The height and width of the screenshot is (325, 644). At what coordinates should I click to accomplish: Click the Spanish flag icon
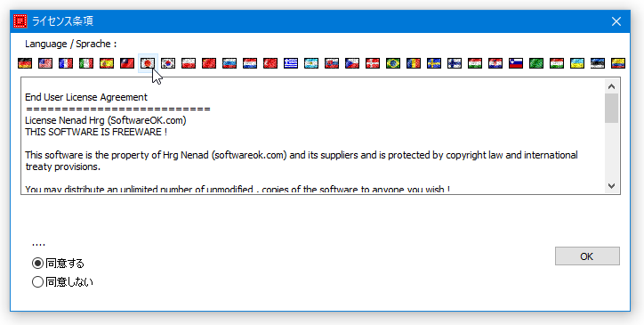pyautogui.click(x=107, y=63)
